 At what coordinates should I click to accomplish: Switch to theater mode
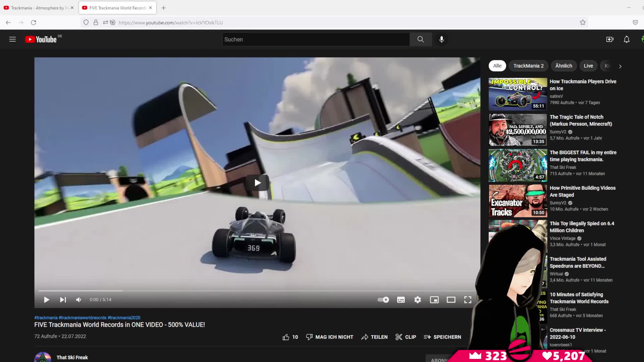point(451,300)
